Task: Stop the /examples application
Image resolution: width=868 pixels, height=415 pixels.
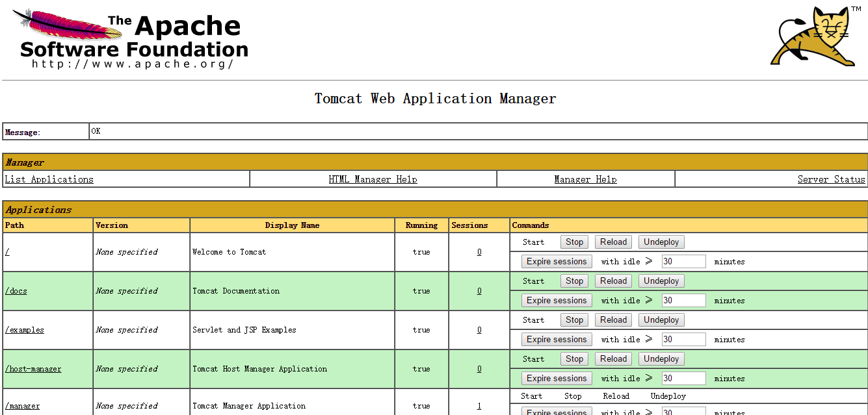Action: point(575,320)
